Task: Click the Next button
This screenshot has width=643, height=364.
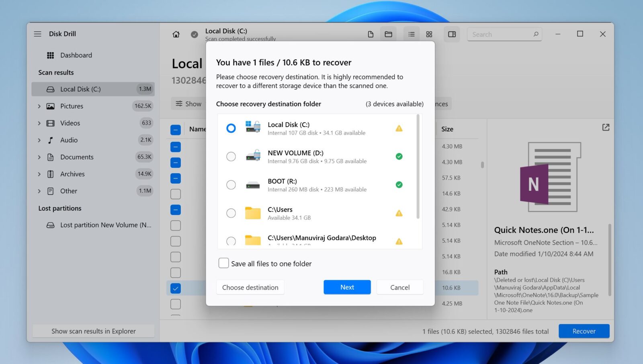Action: [x=347, y=287]
